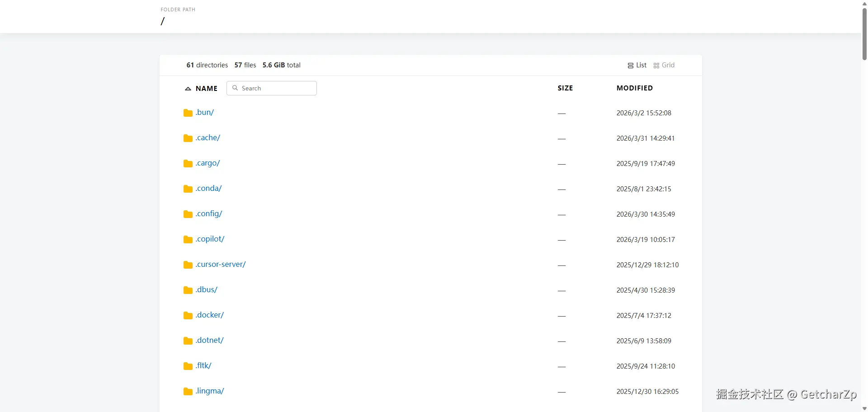The height and width of the screenshot is (412, 868).
Task: Click modified date 2026/3/2 15:52:08
Action: pyautogui.click(x=644, y=113)
